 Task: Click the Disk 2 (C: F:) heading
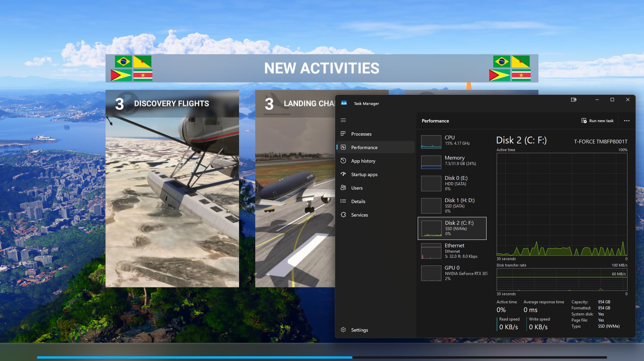521,140
